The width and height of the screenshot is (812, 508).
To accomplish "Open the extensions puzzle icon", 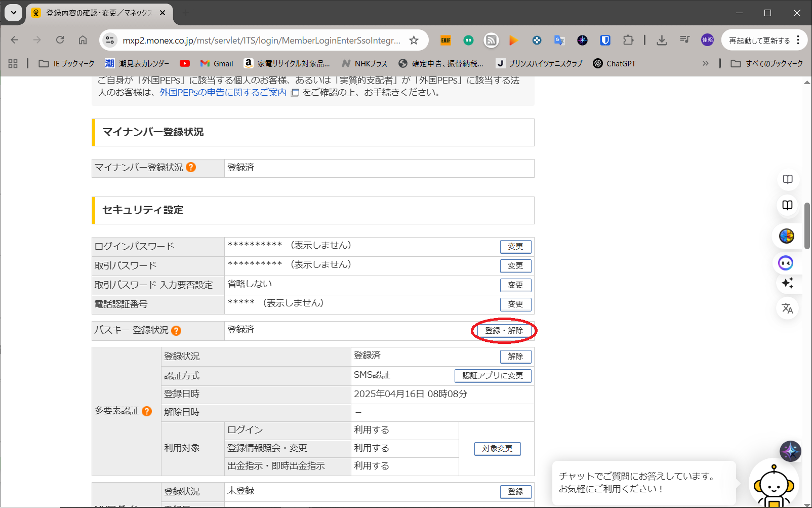I will click(628, 41).
